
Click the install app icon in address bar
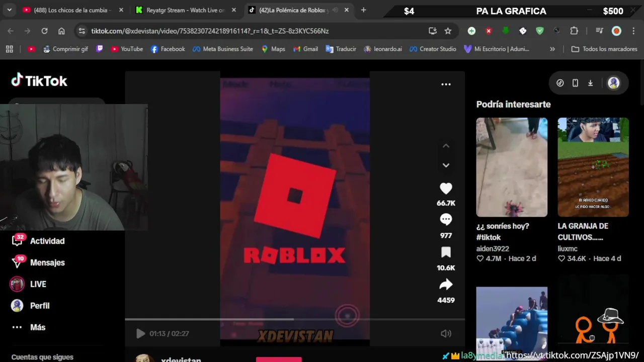click(433, 31)
